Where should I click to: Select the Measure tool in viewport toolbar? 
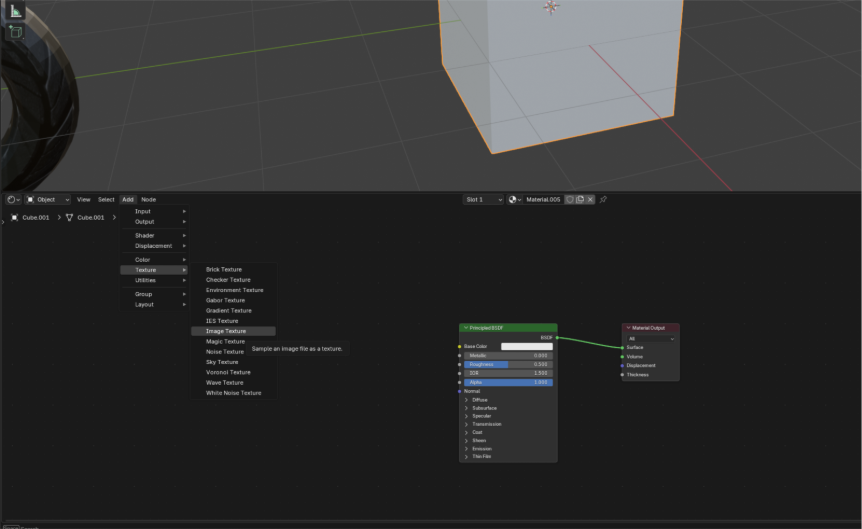(16, 11)
